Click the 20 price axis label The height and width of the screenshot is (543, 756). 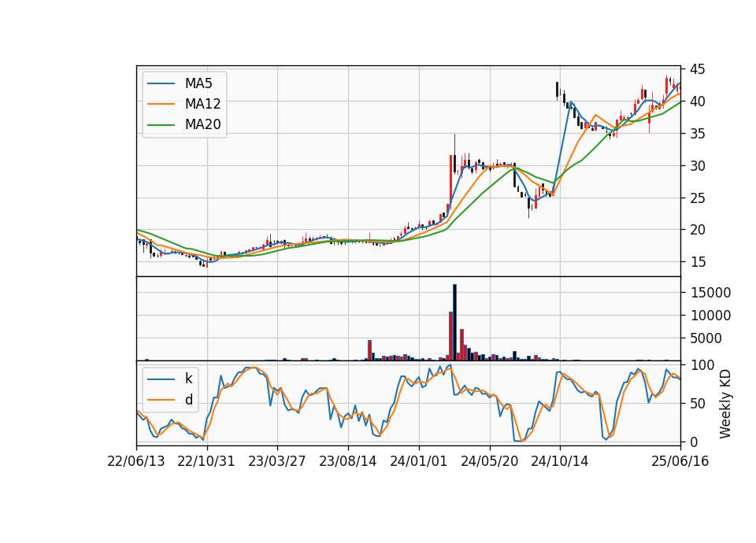pos(697,230)
